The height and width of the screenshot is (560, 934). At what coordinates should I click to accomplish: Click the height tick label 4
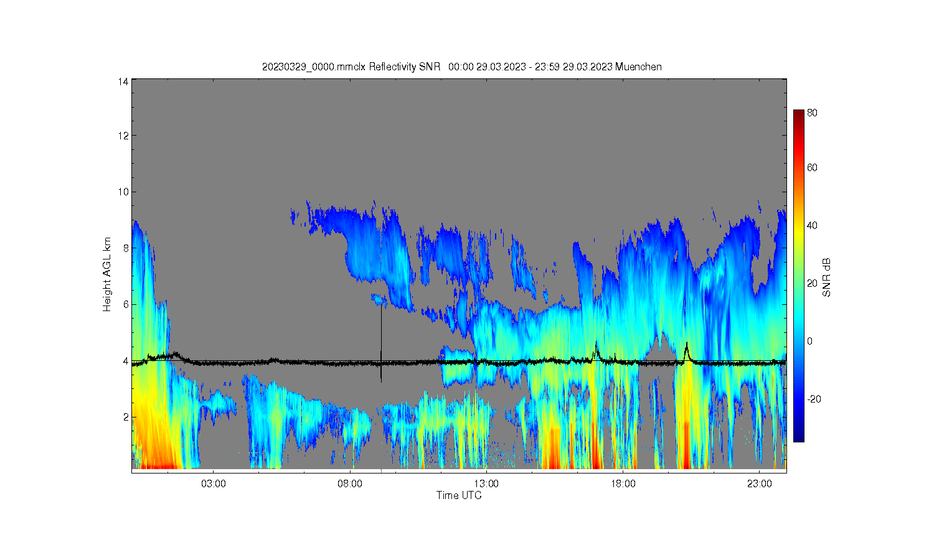pyautogui.click(x=126, y=361)
